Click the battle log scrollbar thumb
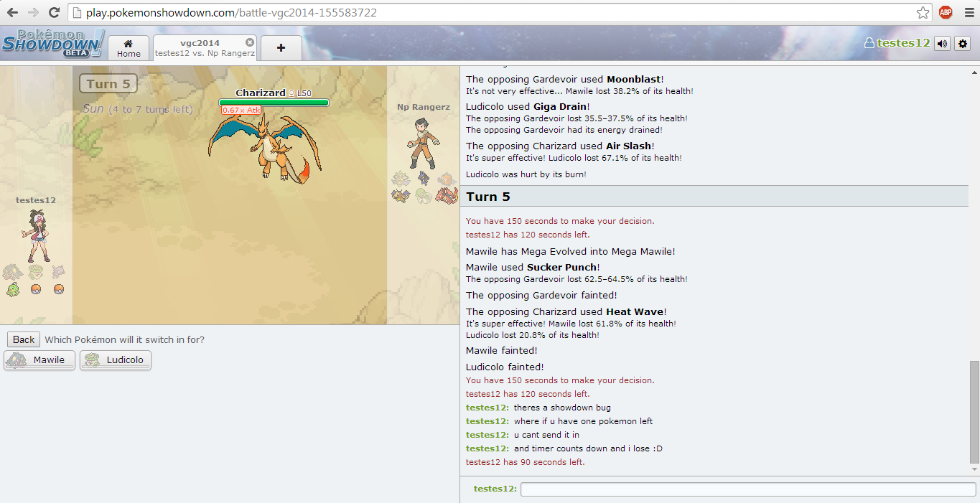Image resolution: width=980 pixels, height=503 pixels. pos(974,412)
